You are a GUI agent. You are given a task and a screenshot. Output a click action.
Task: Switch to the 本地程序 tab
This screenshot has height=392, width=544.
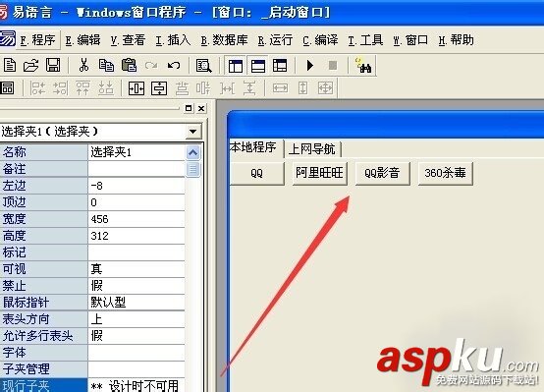tap(256, 148)
